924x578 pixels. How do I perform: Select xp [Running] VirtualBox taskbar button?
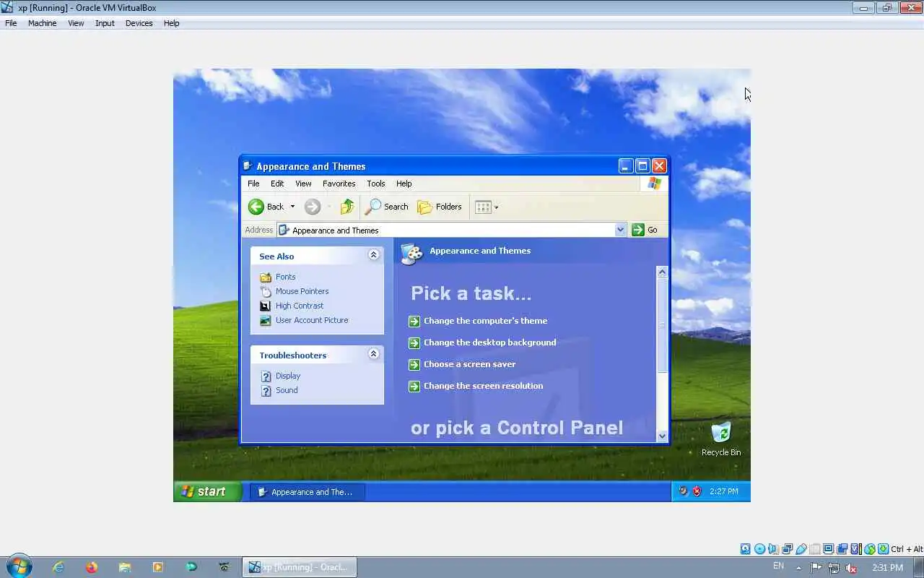point(299,567)
